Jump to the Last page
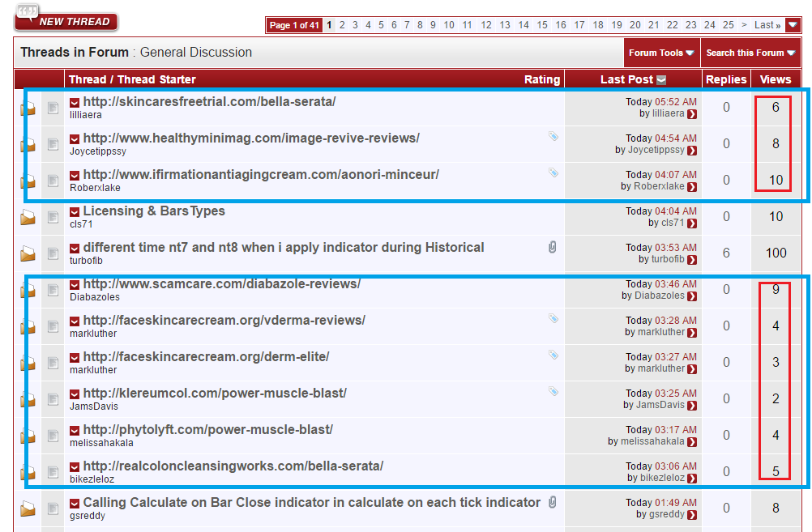The height and width of the screenshot is (532, 812). 767,25
